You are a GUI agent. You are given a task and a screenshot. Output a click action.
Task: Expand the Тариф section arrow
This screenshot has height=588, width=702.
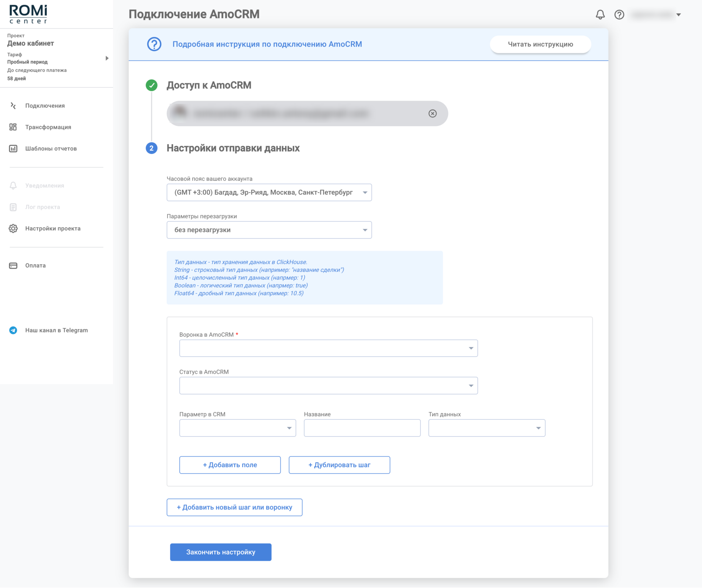pyautogui.click(x=107, y=58)
